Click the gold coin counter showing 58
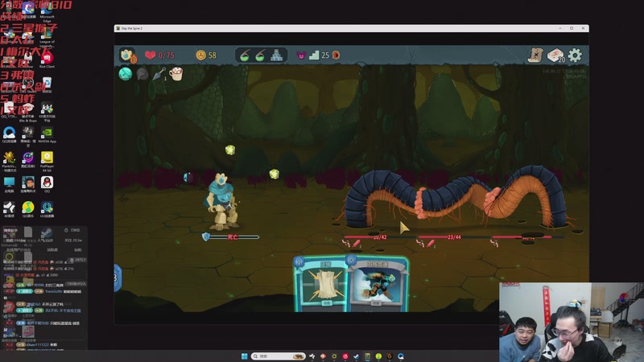Viewport: 644px width, 362px height. pyautogui.click(x=206, y=55)
